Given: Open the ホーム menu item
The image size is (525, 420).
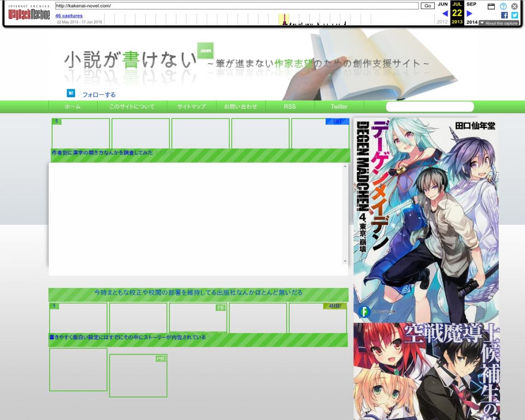Looking at the screenshot, I should [73, 106].
